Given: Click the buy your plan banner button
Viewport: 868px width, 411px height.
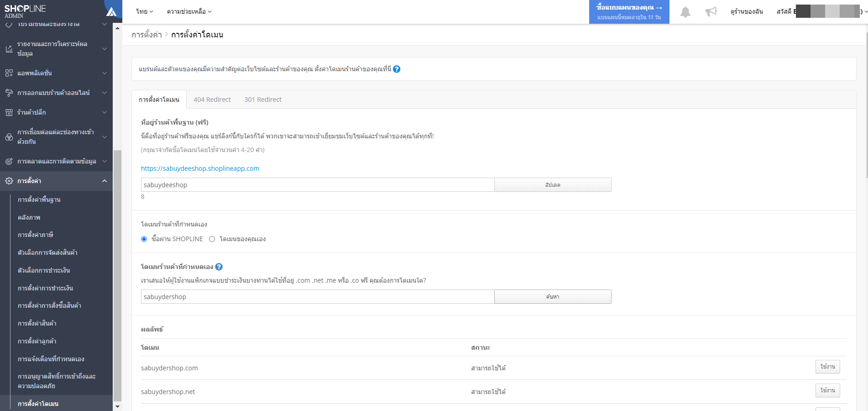Looking at the screenshot, I should [629, 12].
